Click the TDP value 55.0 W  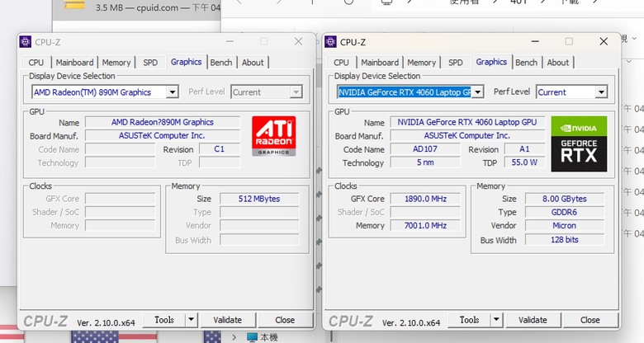coord(524,162)
